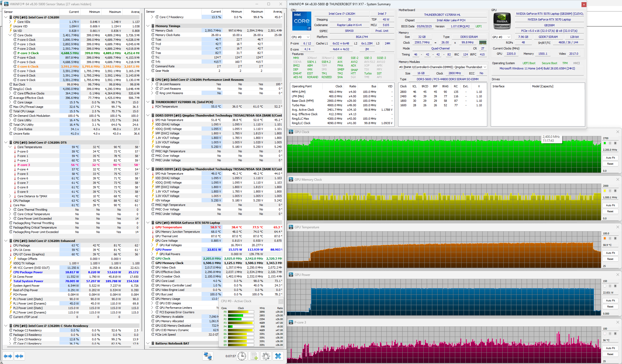
Task: Click the green color swatch in GPU Clock graph
Action: (605, 143)
